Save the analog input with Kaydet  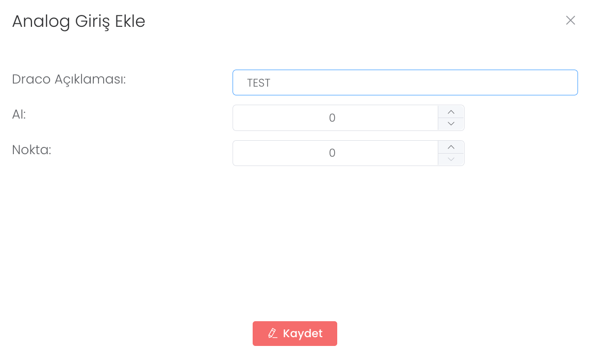(x=295, y=334)
